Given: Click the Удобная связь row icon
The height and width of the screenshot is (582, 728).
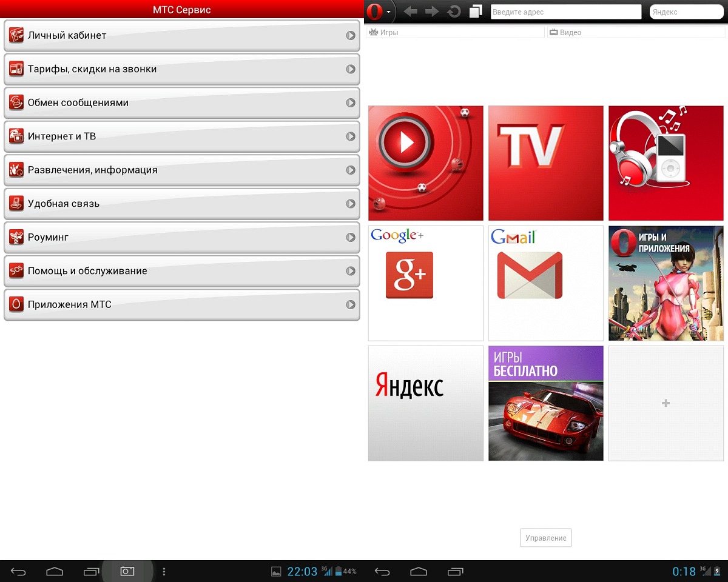Looking at the screenshot, I should (16, 204).
